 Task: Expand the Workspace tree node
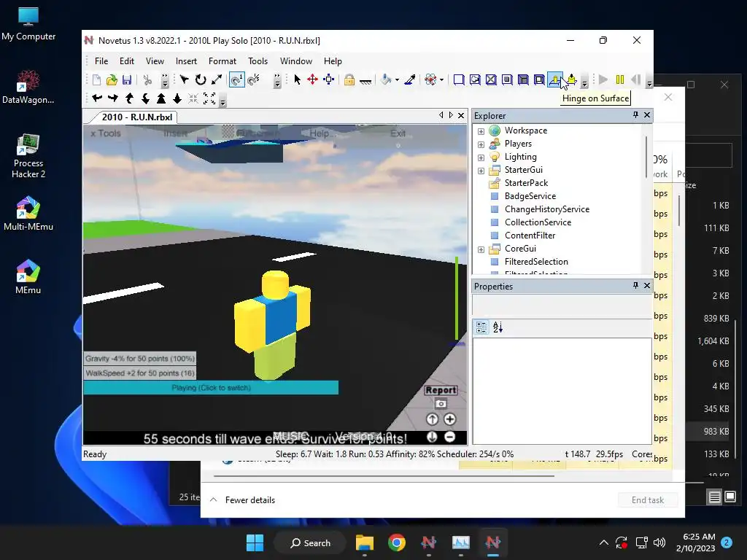pos(481,131)
